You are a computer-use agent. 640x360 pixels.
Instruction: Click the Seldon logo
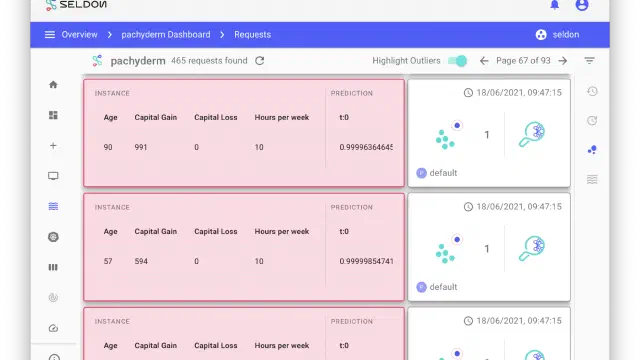77,5
